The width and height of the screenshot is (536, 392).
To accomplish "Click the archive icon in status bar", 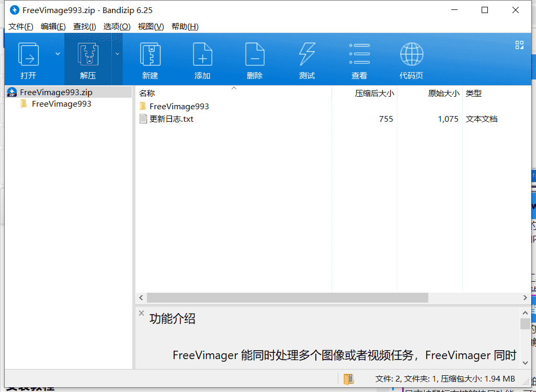I will point(348,379).
